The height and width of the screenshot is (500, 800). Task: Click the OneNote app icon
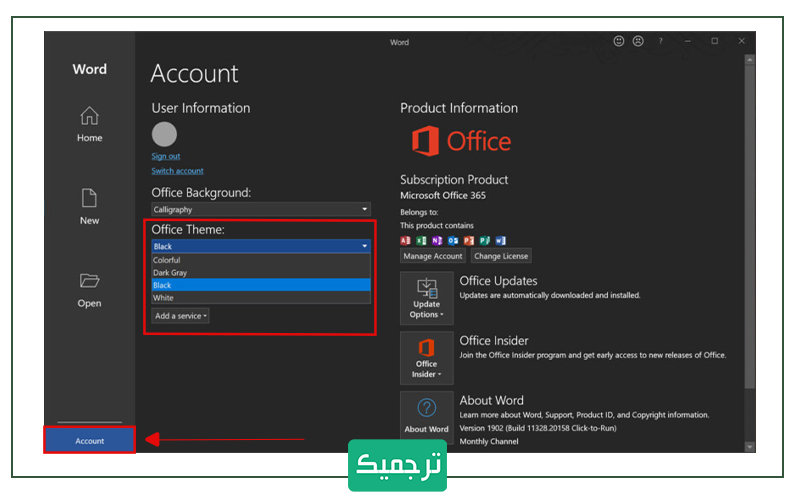[437, 240]
